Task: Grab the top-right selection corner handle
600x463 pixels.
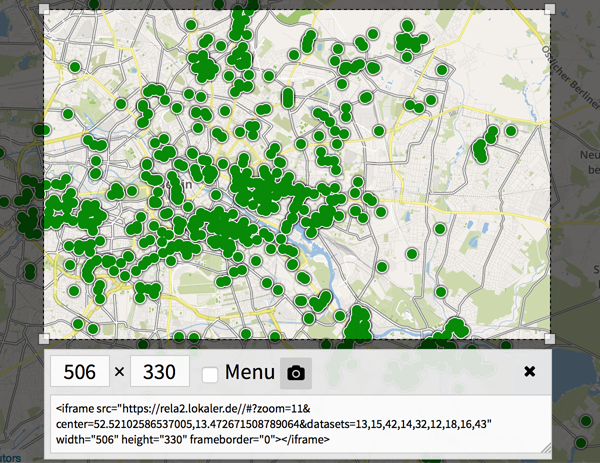Action: point(550,9)
